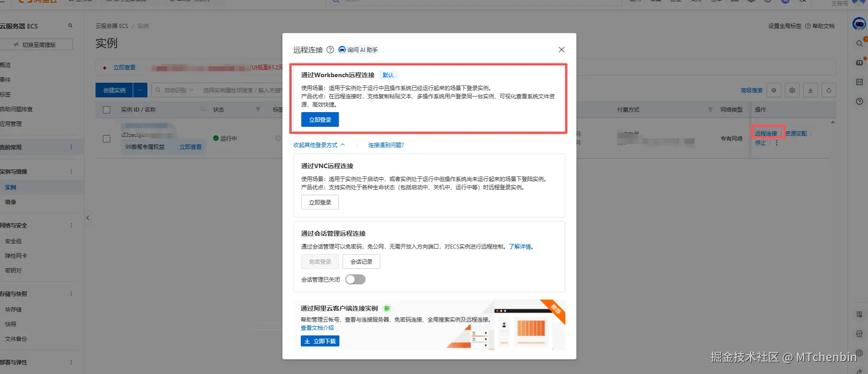868x374 pixels.
Task: Open 资源变配 for the instance
Action: pos(796,133)
